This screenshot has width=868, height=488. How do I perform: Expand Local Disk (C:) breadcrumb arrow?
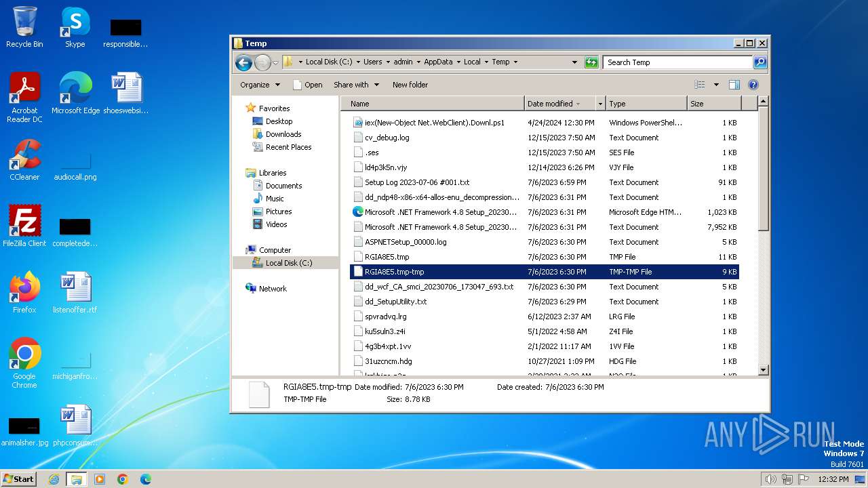[358, 62]
